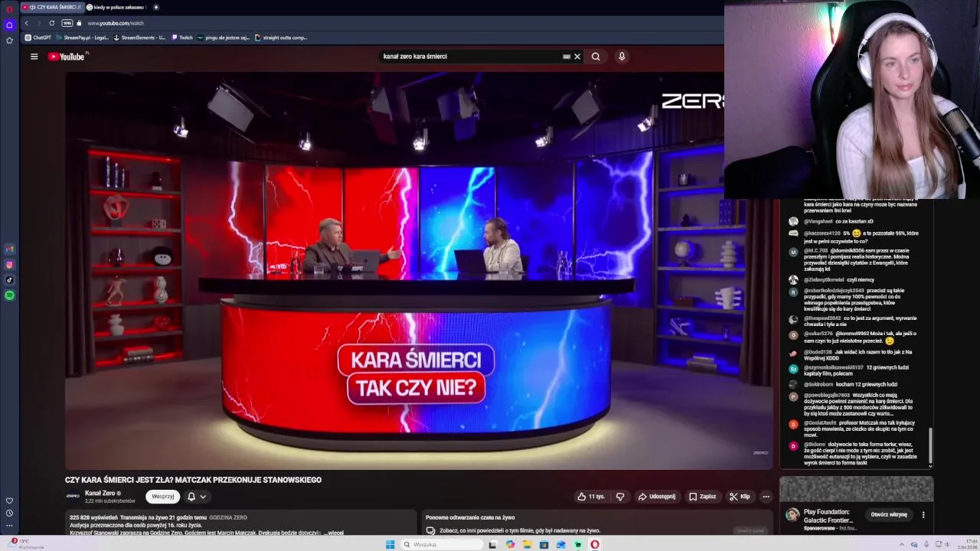The width and height of the screenshot is (980, 551).
Task: Toggle the VPN badge in address bar
Action: pos(67,23)
